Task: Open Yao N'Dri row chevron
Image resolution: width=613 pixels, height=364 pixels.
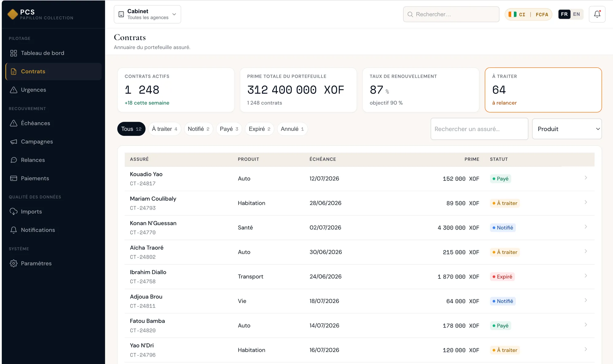Action: point(586,349)
